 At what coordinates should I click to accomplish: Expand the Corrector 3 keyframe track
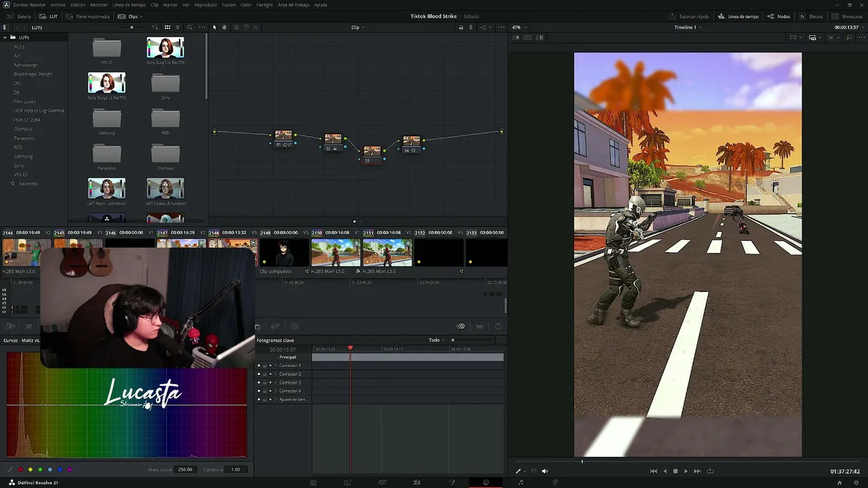pos(276,382)
